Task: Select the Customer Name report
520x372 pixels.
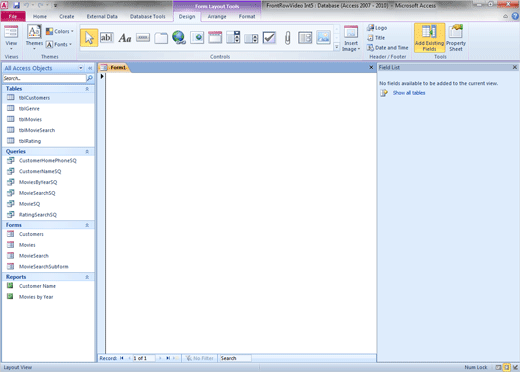Action: 48,286
